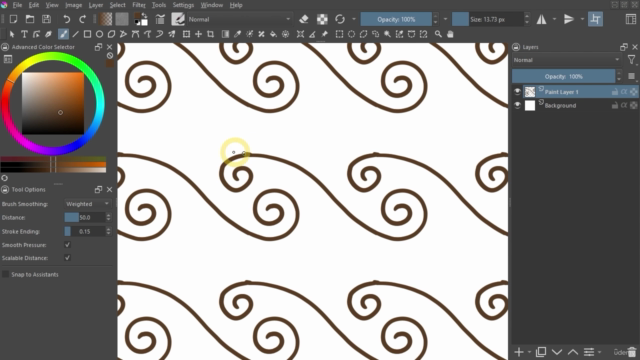
Task: Toggle Eraser mode
Action: coord(304,19)
